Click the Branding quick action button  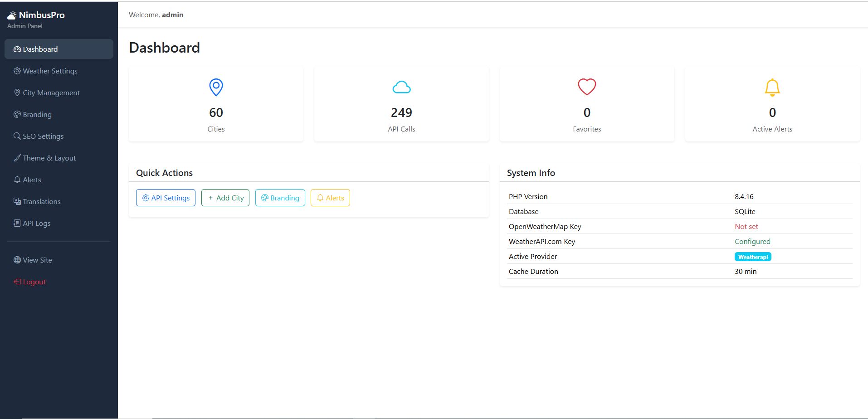(x=280, y=198)
